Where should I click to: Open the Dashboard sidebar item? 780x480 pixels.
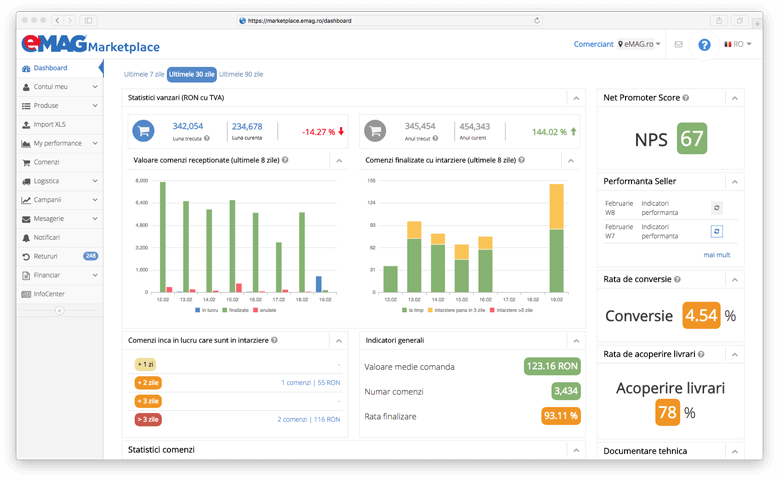coord(59,68)
